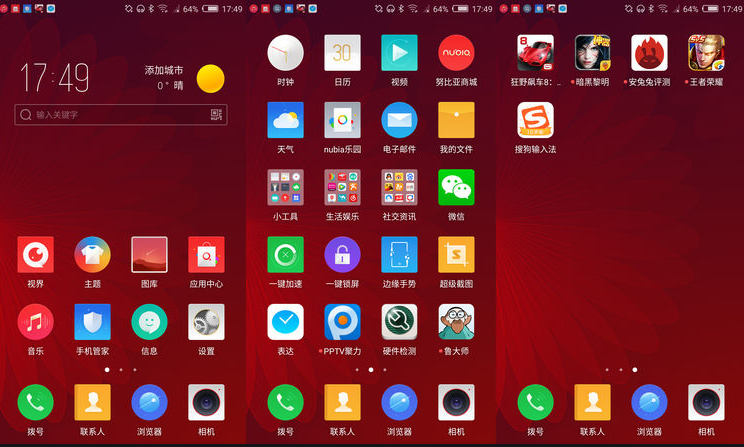Tap 拨号 dialer on middle screen

[x=286, y=402]
